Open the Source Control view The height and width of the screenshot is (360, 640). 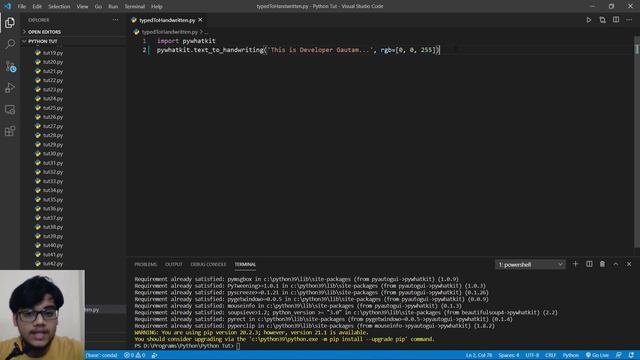(10, 66)
